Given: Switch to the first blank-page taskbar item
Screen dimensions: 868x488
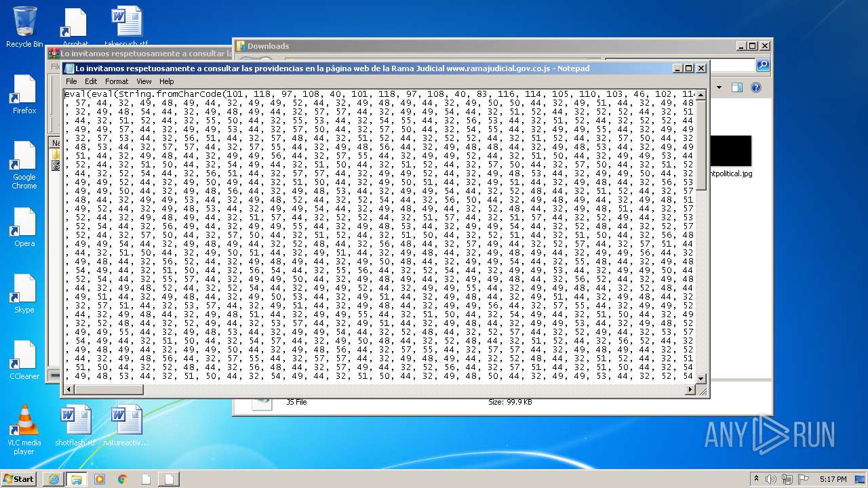Looking at the screenshot, I should tap(146, 479).
